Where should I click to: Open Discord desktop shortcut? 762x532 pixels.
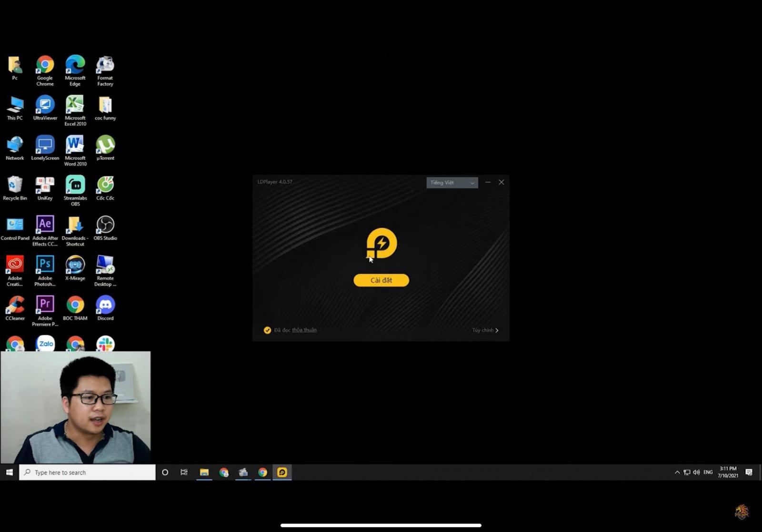(x=105, y=308)
